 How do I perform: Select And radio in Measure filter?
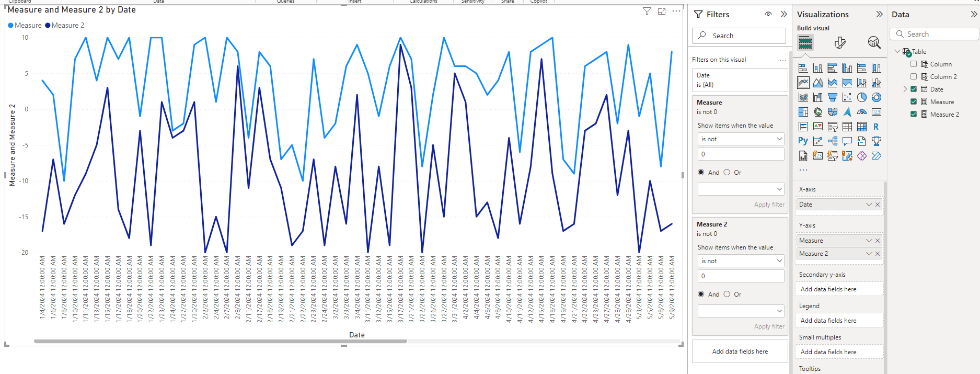click(701, 172)
